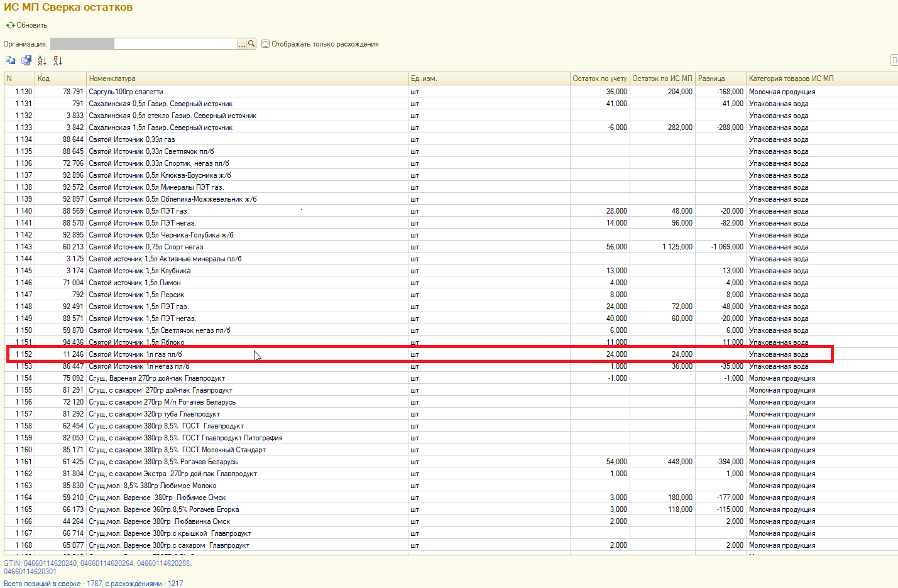Click the Номенклатура column header
Viewport: 898px width, 588px height.
[247, 79]
